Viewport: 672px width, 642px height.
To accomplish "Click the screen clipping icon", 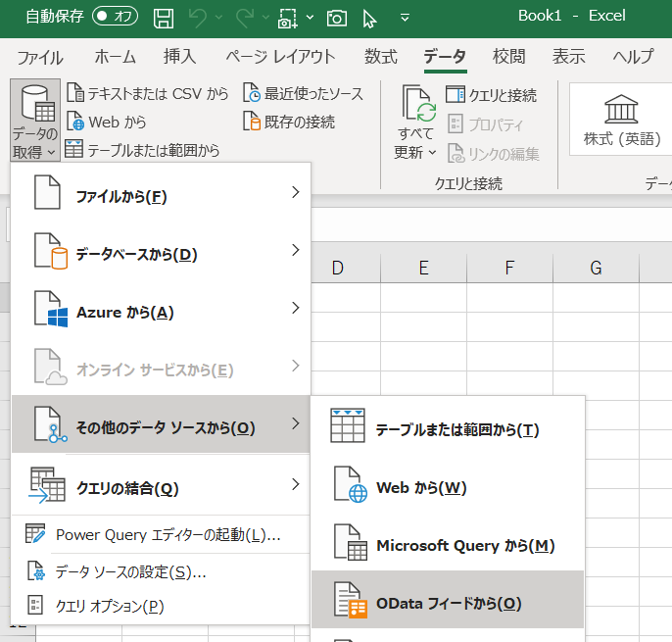I will click(288, 19).
